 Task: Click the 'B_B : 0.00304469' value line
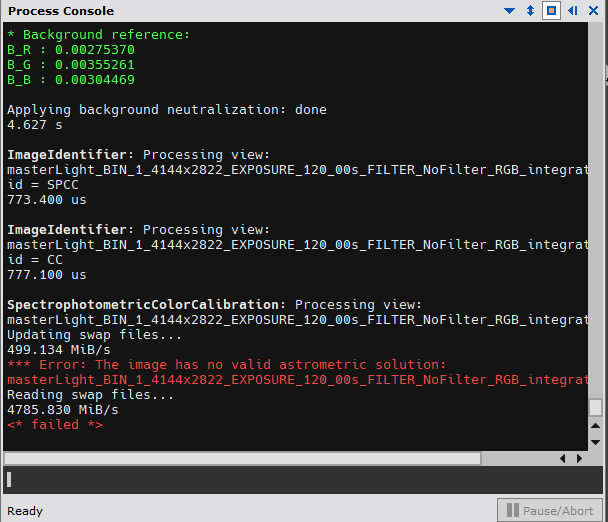point(71,80)
